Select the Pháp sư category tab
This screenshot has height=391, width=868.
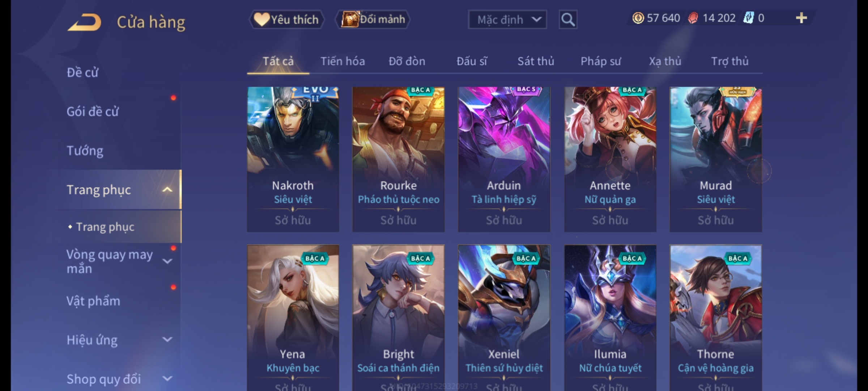point(601,61)
